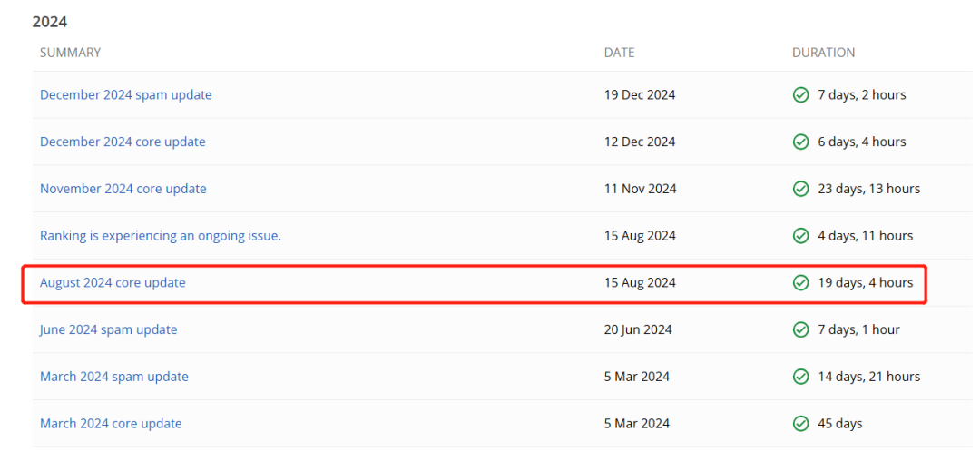
Task: Click green checkmark beside 14 days, 21 hours
Action: tap(800, 377)
